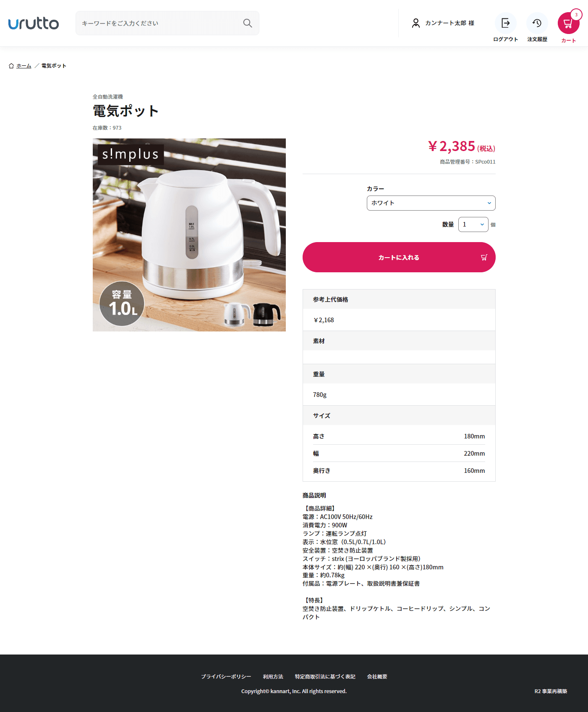The height and width of the screenshot is (712, 588).
Task: Add item with カートに入れる button
Action: coord(399,257)
